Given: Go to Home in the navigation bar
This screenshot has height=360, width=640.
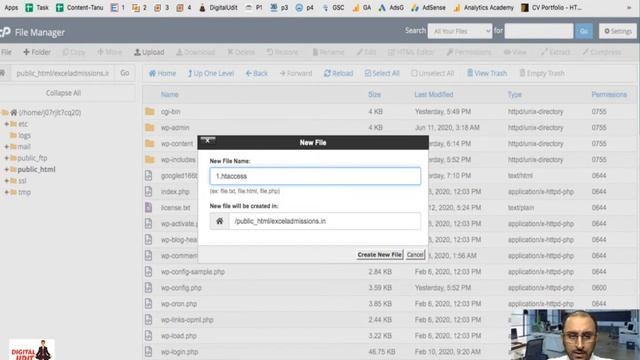Looking at the screenshot, I should [x=162, y=73].
